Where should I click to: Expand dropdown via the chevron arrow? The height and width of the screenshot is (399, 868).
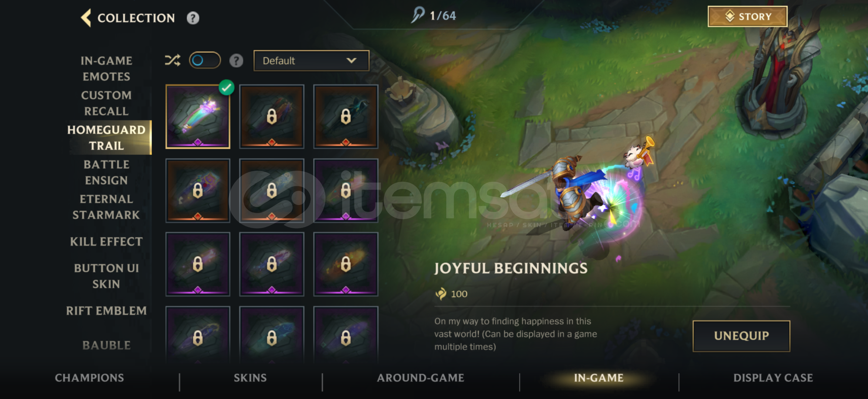(352, 60)
